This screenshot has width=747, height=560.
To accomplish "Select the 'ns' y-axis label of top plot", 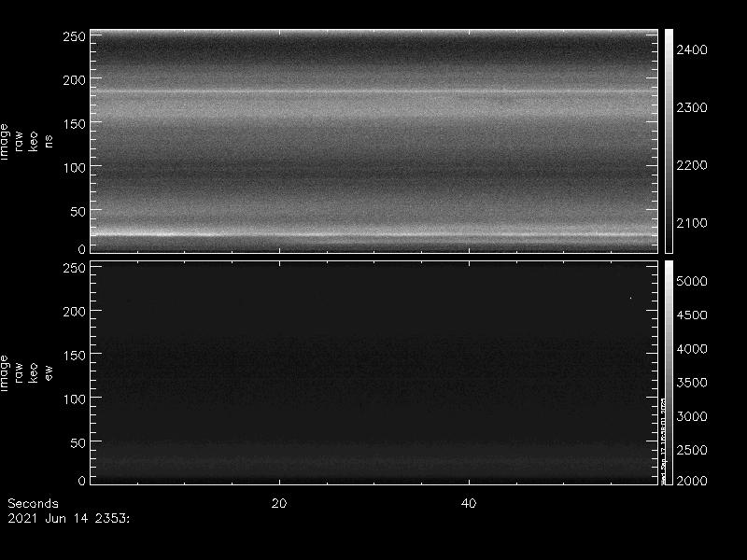I will click(x=49, y=141).
